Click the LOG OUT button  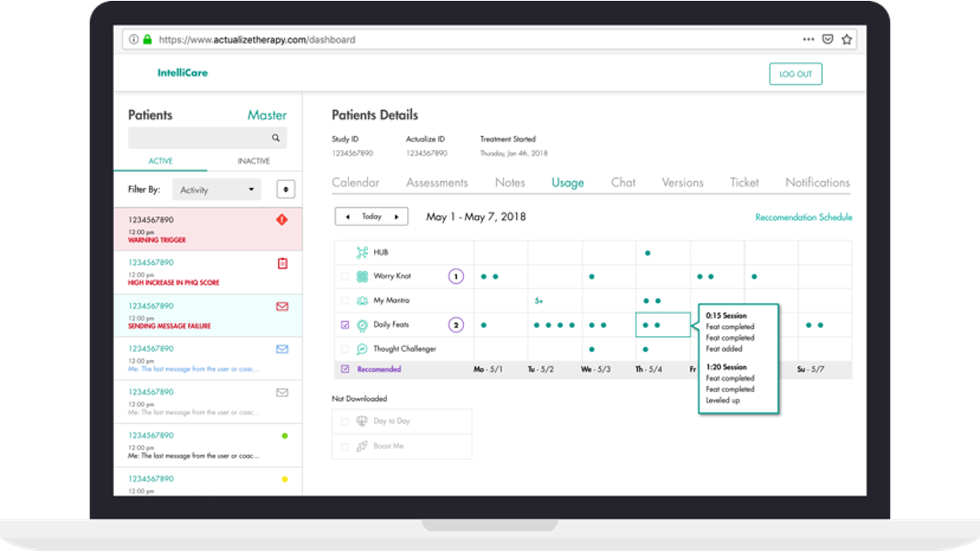pos(796,74)
